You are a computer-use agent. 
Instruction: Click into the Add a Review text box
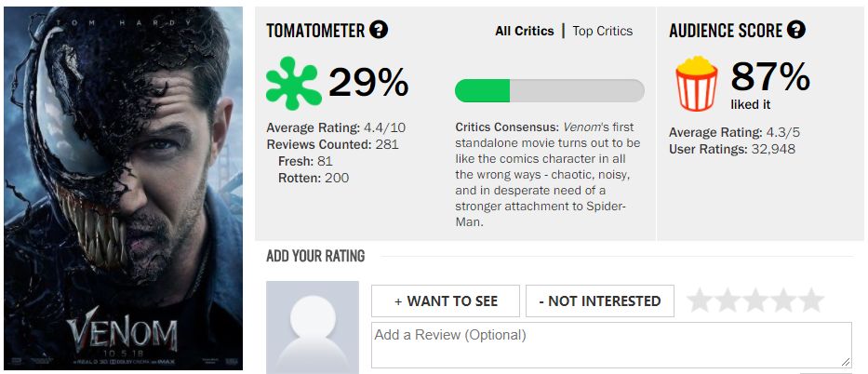pyautogui.click(x=611, y=345)
